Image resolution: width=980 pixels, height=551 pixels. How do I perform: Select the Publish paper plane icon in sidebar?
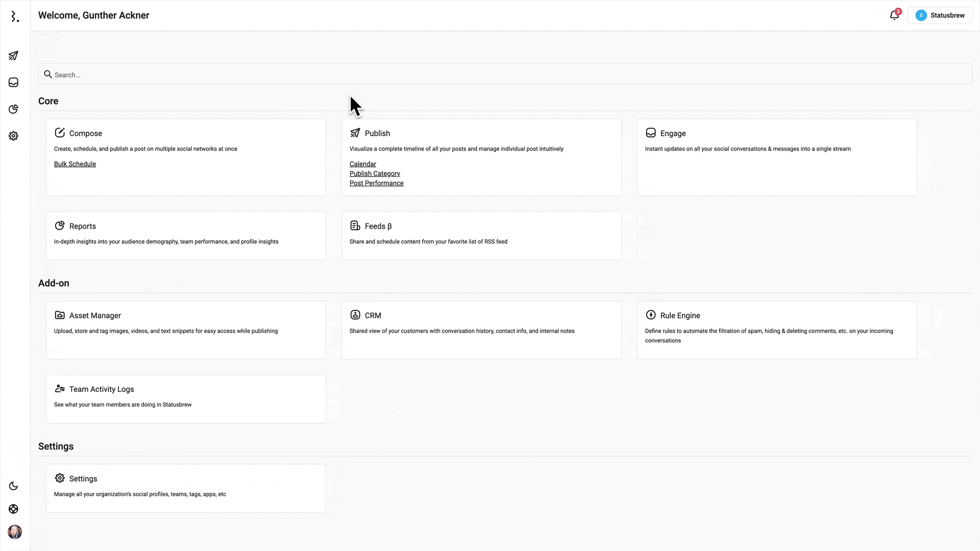[x=13, y=55]
